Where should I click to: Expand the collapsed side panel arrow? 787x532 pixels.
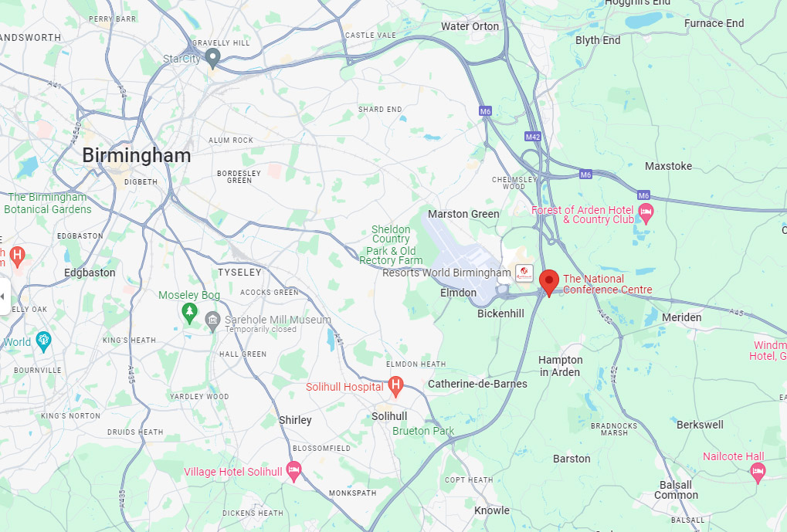4,296
